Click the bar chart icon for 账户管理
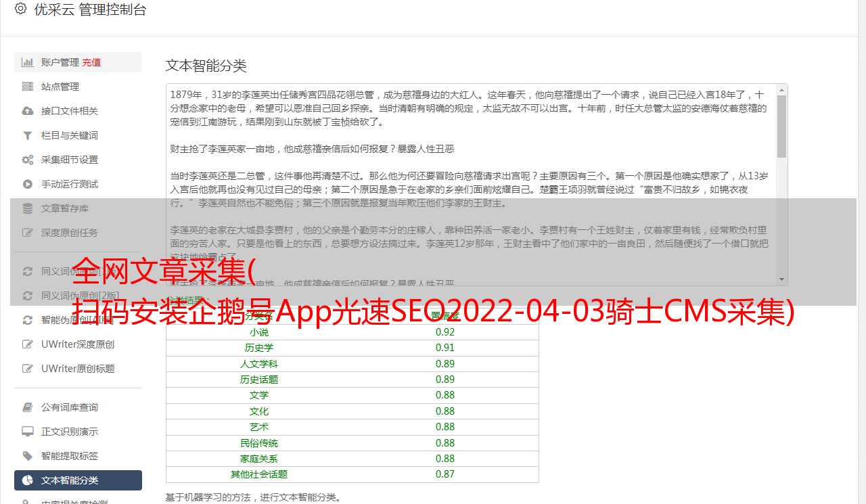This screenshot has height=504, width=866. pos(28,62)
